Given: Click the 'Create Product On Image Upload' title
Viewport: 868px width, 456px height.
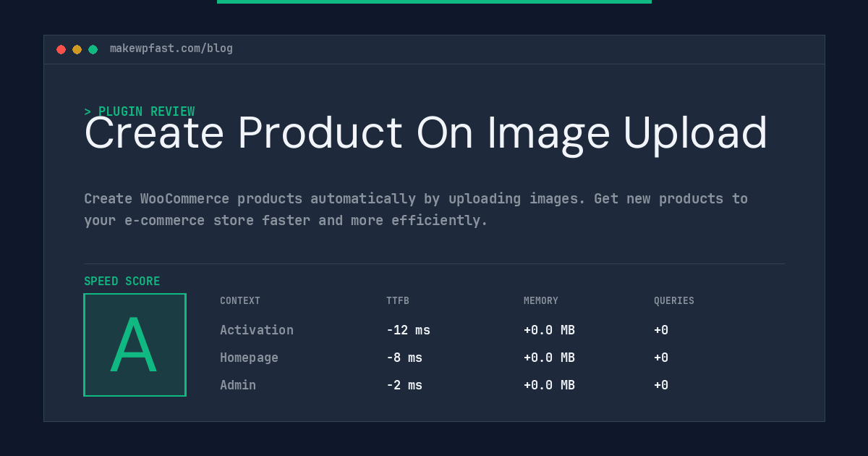Looking at the screenshot, I should click(425, 134).
